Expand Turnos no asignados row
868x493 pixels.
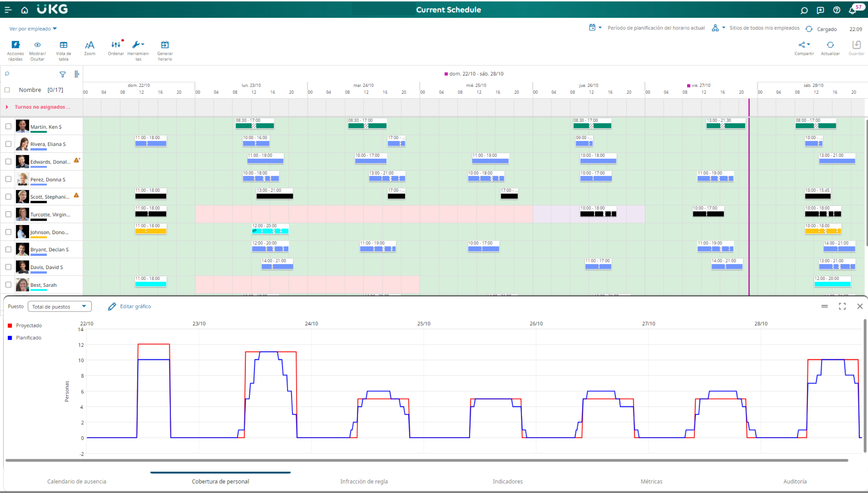tap(7, 107)
